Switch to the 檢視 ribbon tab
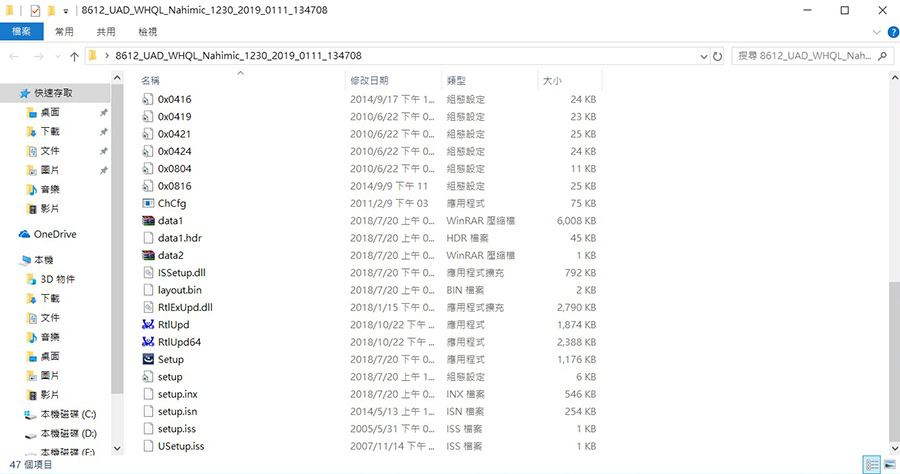900x474 pixels. (148, 32)
